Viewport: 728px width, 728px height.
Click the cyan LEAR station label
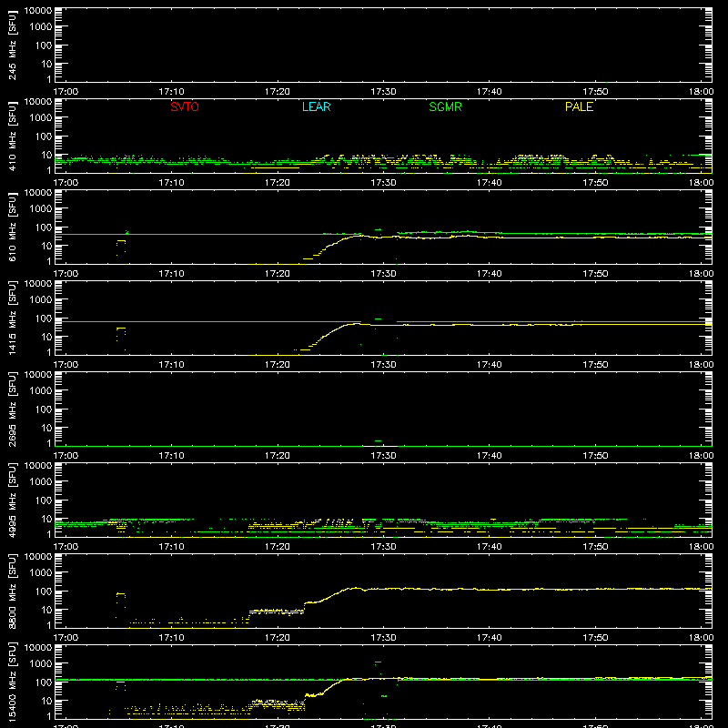[x=316, y=106]
